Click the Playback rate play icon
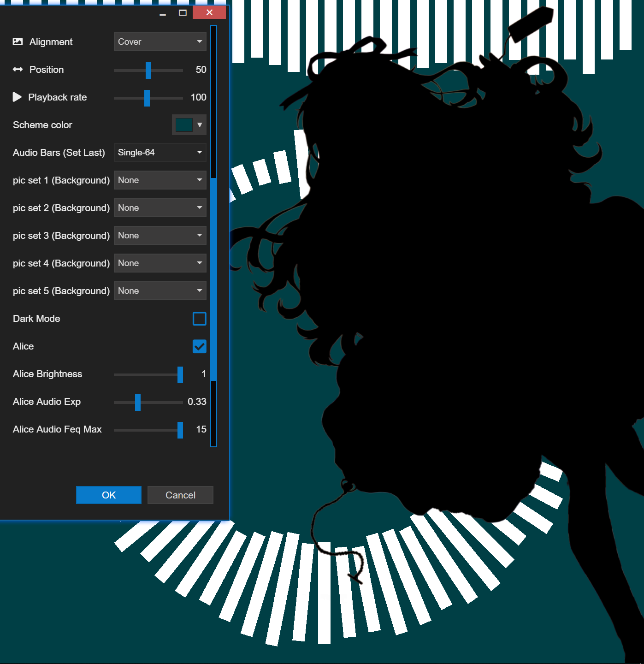 point(17,97)
